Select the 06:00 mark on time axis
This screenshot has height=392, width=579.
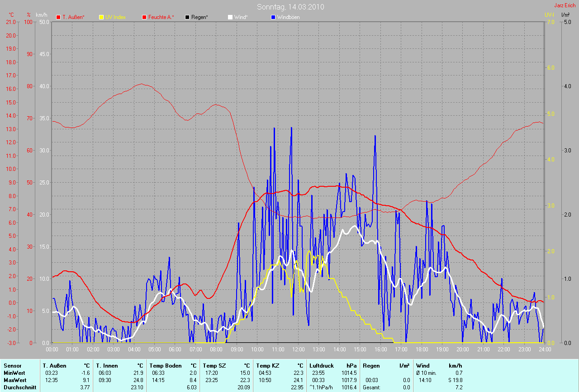tap(175, 349)
